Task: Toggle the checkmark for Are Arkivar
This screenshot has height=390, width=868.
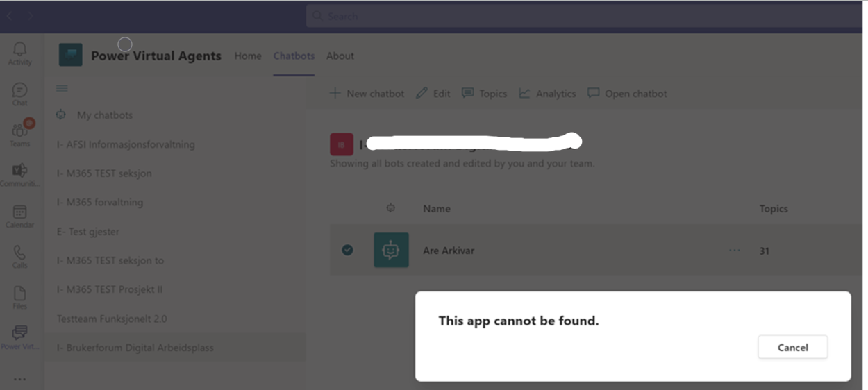Action: (x=347, y=250)
